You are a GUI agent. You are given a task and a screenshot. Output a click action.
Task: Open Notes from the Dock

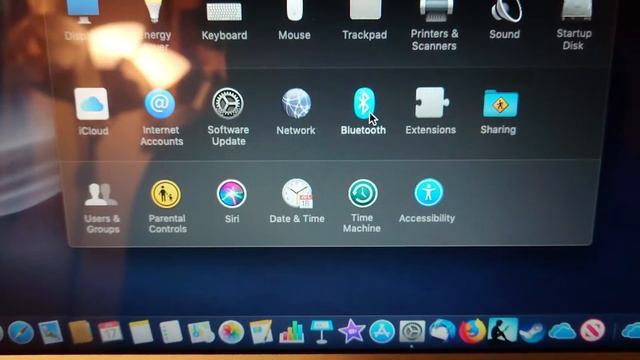(140, 332)
